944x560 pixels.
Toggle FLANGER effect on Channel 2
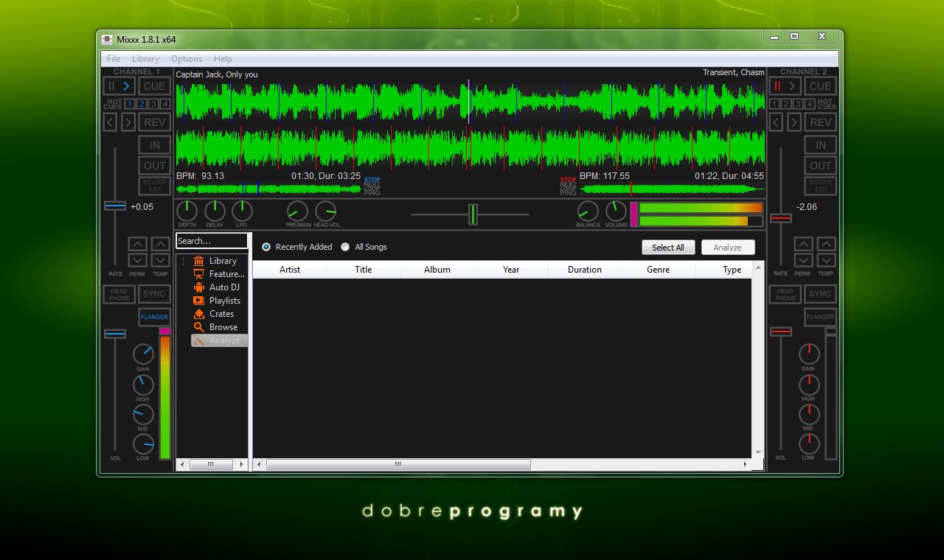tap(820, 317)
